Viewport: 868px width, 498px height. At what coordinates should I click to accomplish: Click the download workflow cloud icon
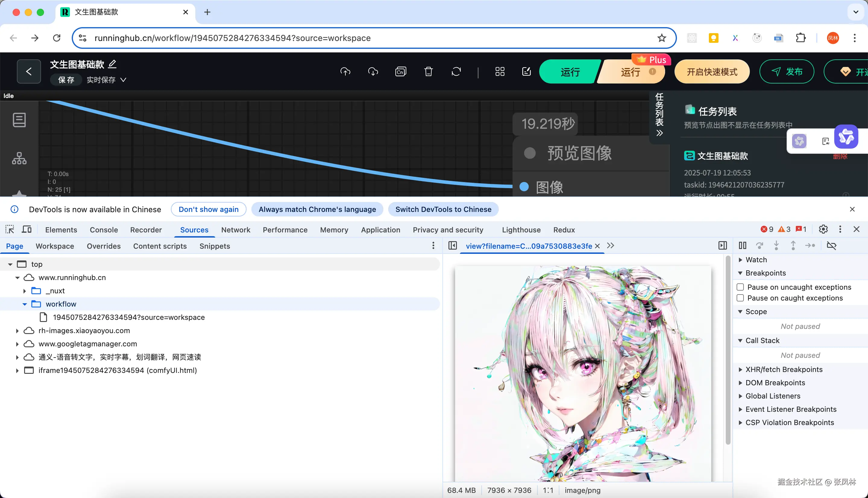click(373, 71)
